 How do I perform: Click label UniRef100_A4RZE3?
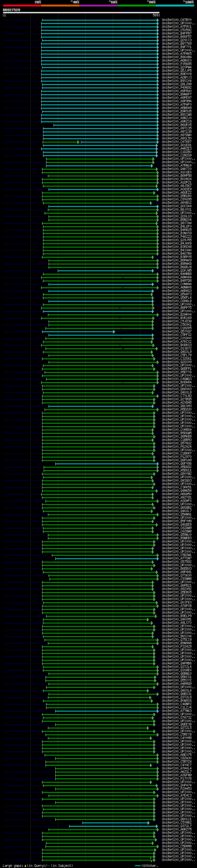coord(177,149)
